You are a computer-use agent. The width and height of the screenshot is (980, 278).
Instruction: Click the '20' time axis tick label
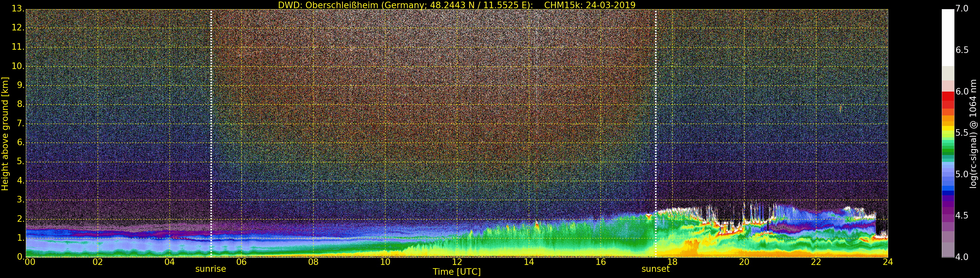tap(744, 262)
